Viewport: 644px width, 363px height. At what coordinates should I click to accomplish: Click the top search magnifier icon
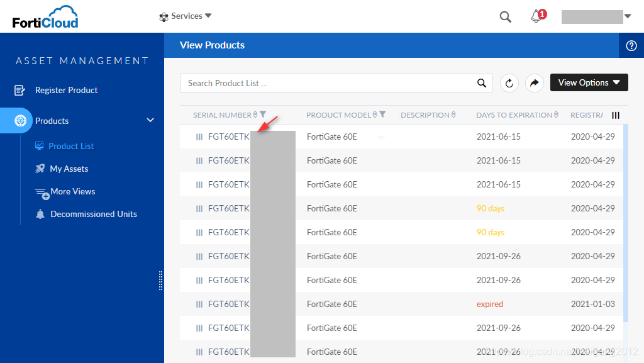[505, 17]
